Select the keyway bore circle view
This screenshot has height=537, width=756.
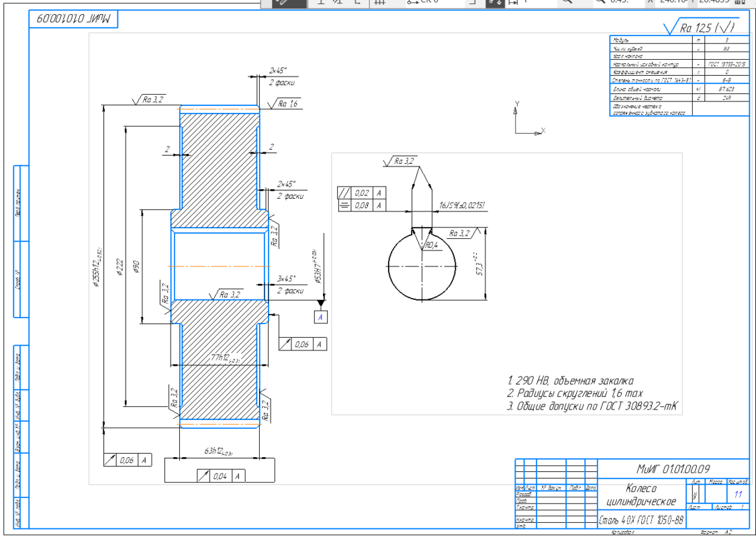click(x=422, y=264)
